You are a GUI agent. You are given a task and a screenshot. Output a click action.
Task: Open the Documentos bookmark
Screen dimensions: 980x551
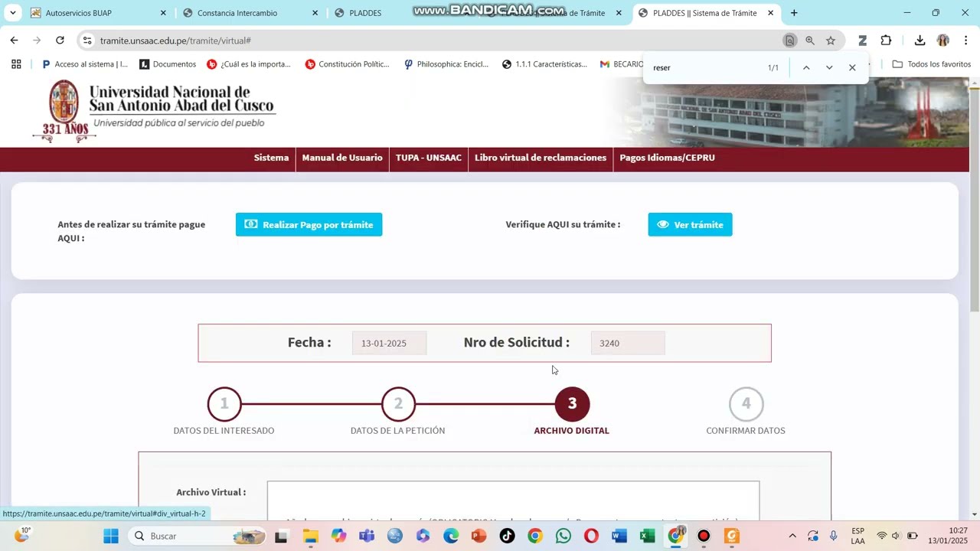click(x=168, y=64)
